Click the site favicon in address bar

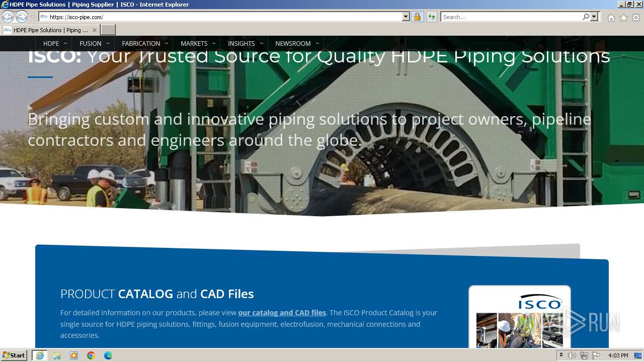pyautogui.click(x=44, y=17)
